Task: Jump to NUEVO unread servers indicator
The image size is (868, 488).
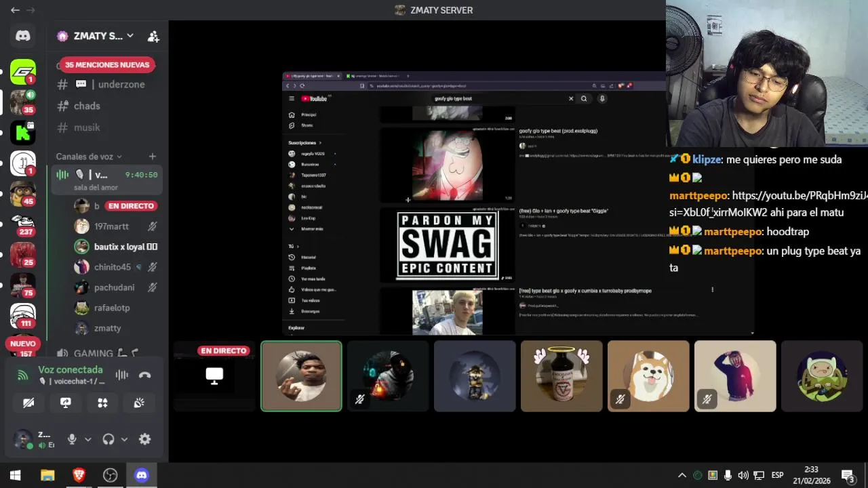Action: click(23, 344)
